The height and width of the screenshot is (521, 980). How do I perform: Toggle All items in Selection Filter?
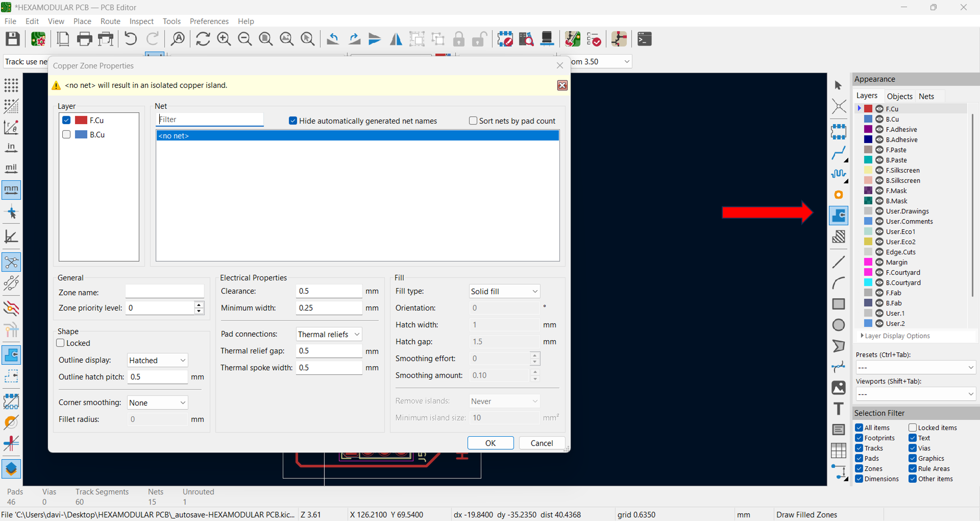point(859,427)
